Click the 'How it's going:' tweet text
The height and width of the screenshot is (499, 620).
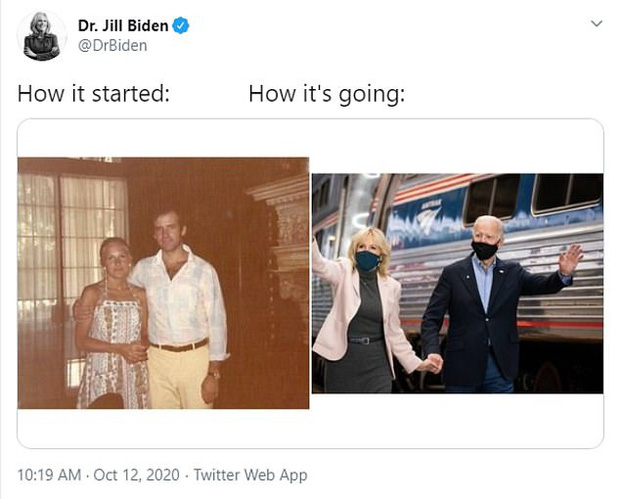327,95
